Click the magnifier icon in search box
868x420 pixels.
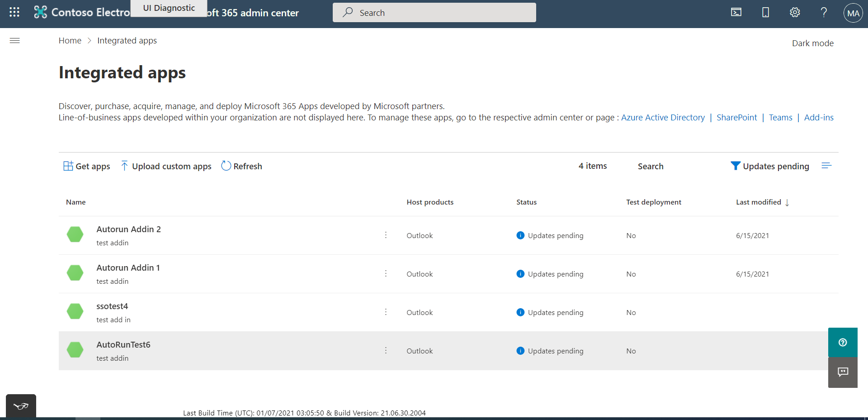tap(348, 12)
